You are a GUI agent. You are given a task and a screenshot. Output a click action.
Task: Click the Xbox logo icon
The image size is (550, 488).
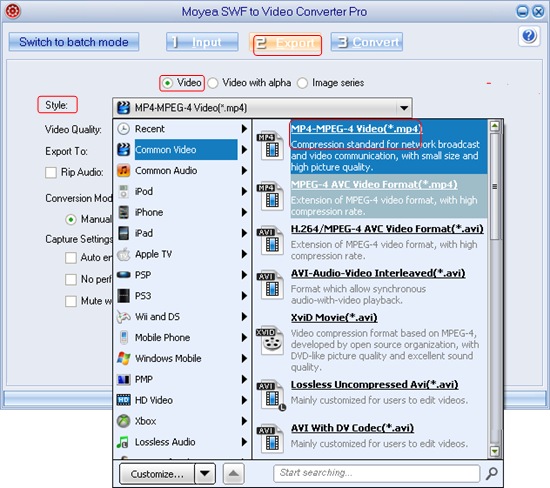click(123, 421)
